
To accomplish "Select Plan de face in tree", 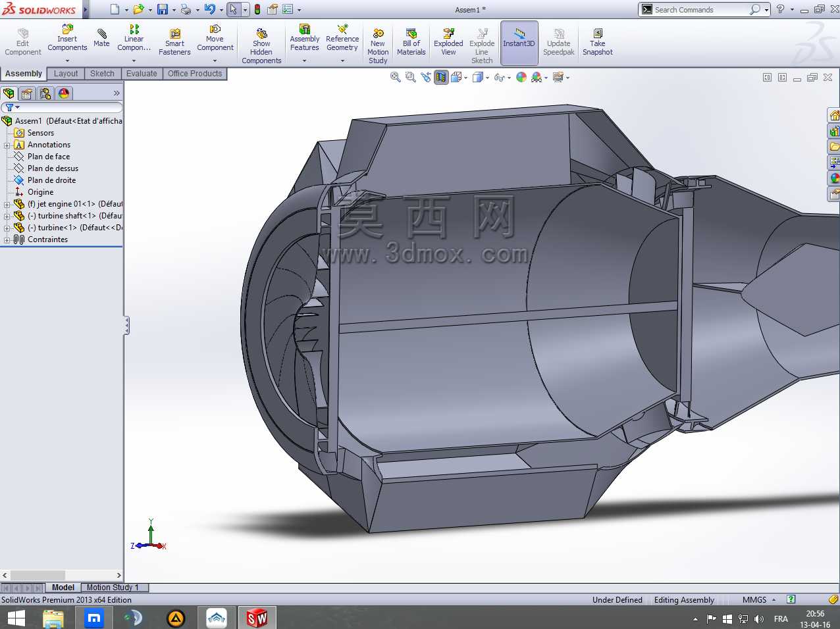I will tap(49, 157).
